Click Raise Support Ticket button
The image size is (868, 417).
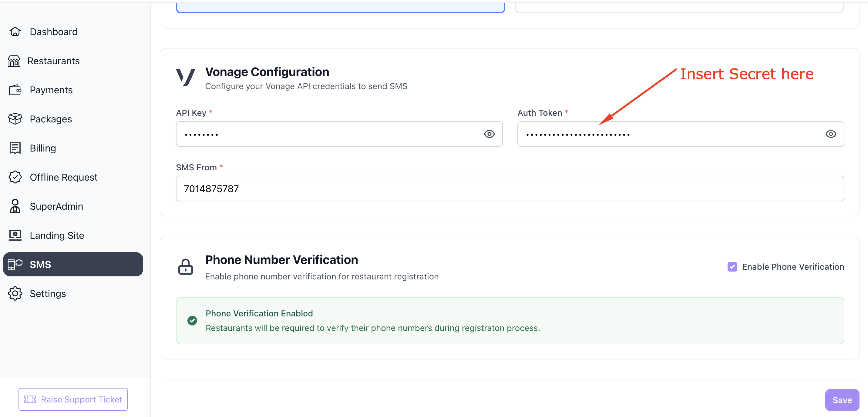[x=73, y=399]
